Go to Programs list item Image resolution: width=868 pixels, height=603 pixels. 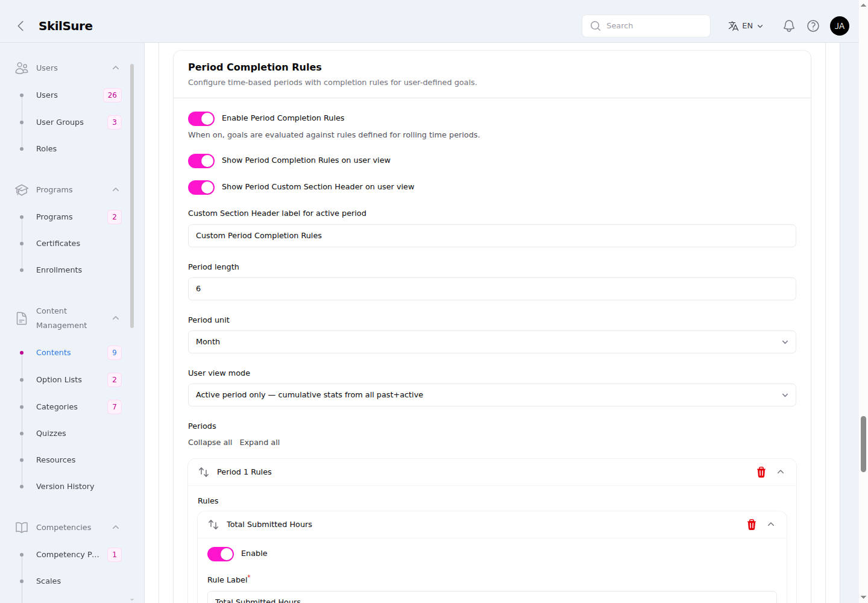click(54, 217)
